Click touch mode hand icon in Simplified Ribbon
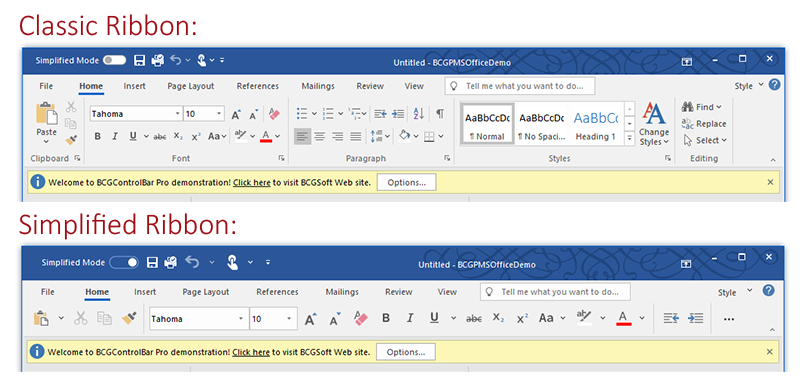Image resolution: width=808 pixels, height=388 pixels. pyautogui.click(x=232, y=262)
